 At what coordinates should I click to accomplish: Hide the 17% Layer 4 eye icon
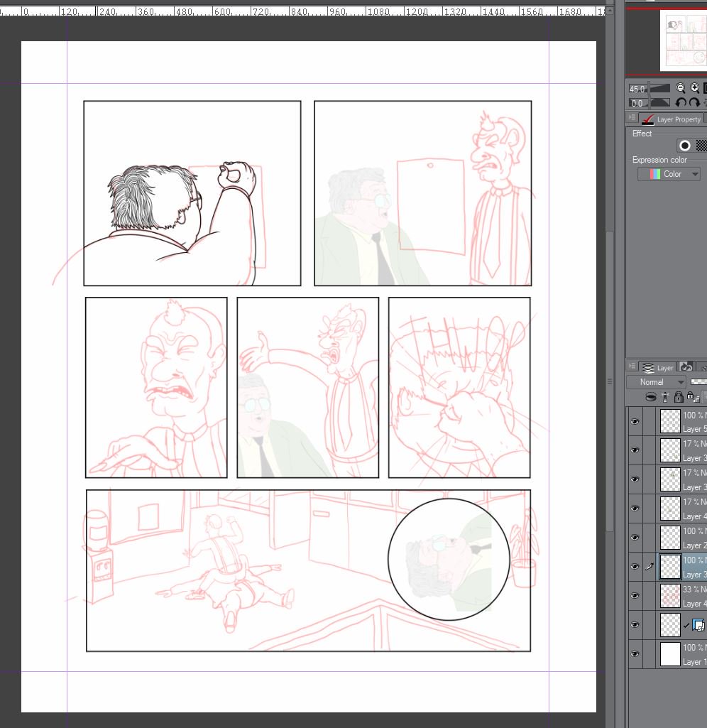tap(635, 509)
